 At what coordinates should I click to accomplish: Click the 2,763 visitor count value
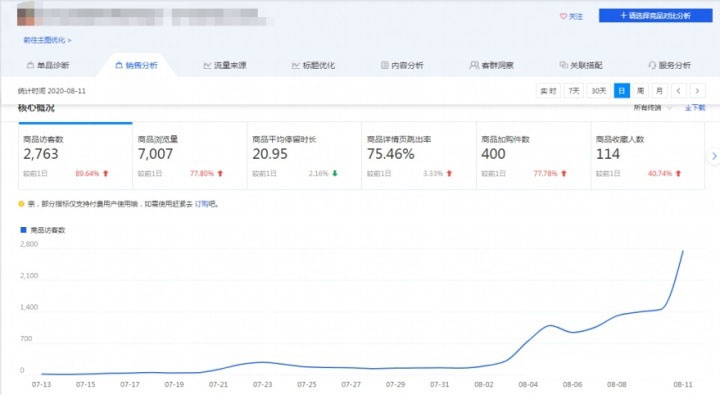41,154
